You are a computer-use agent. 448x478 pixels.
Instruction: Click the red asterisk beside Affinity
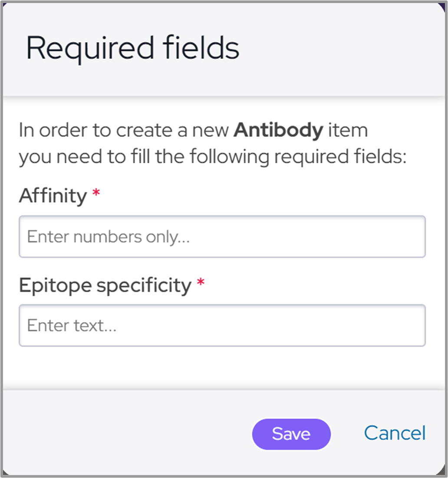96,194
